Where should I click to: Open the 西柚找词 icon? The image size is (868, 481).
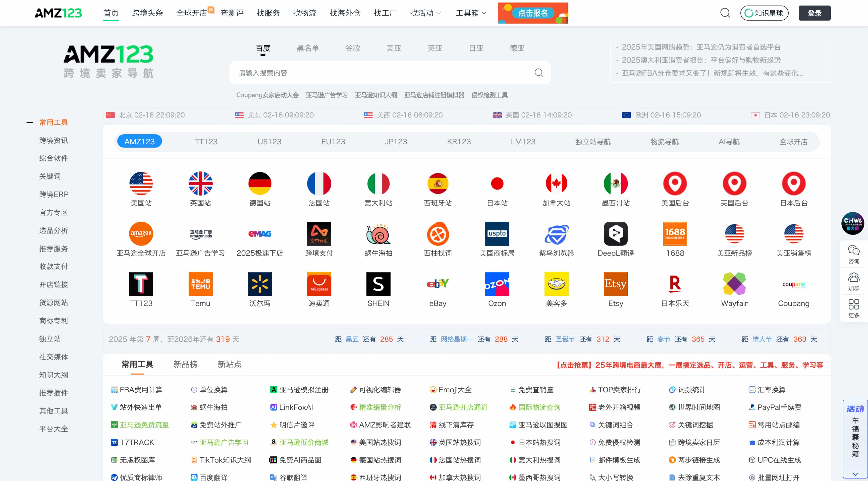pyautogui.click(x=438, y=233)
